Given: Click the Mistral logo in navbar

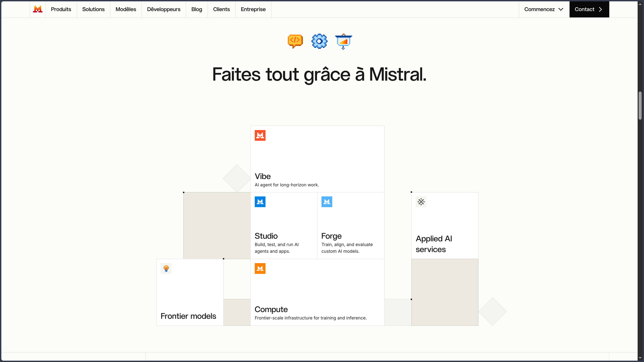Looking at the screenshot, I should (x=38, y=9).
